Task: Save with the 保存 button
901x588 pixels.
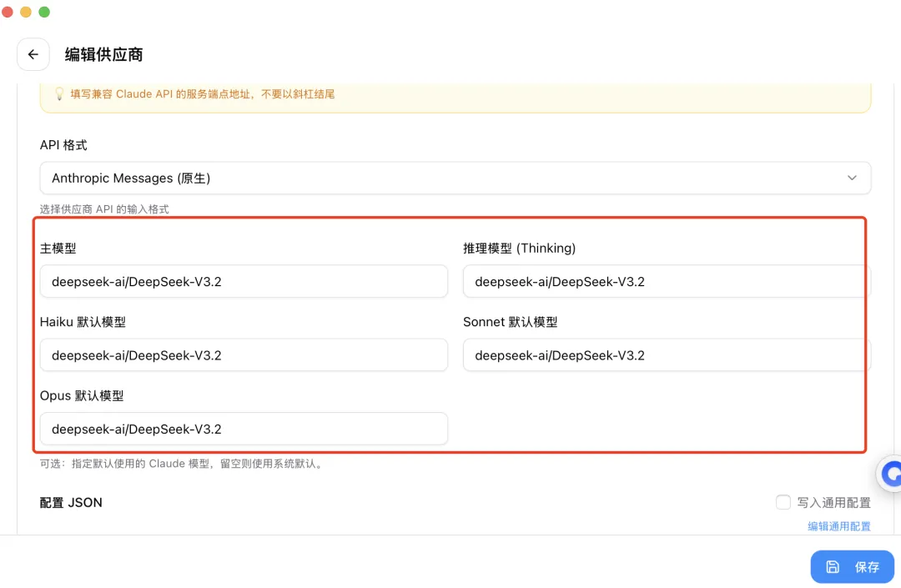Action: point(852,567)
